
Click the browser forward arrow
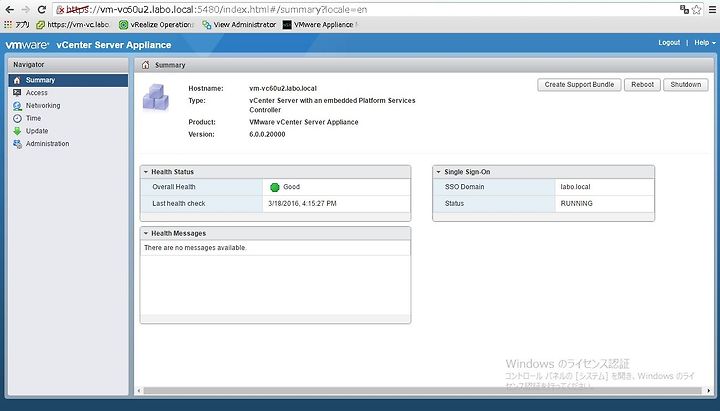click(x=25, y=9)
